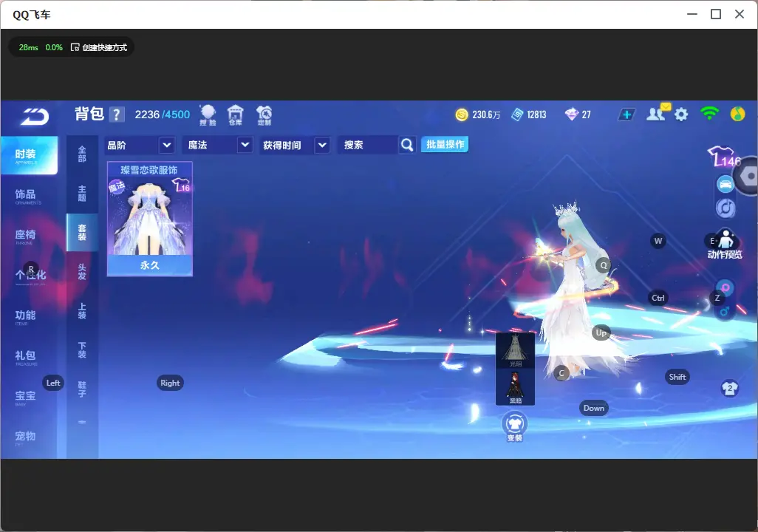Click the yellow round icon beside Wi-Fi
The image size is (758, 532).
tap(738, 114)
